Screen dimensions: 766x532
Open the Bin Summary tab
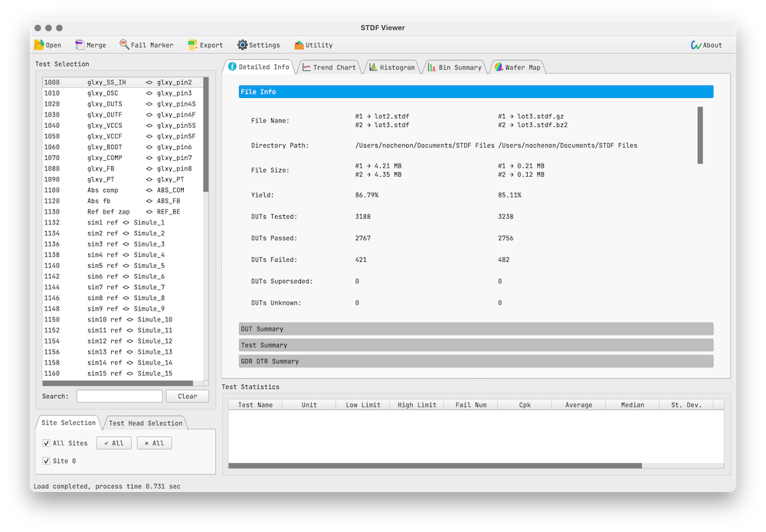pos(455,67)
